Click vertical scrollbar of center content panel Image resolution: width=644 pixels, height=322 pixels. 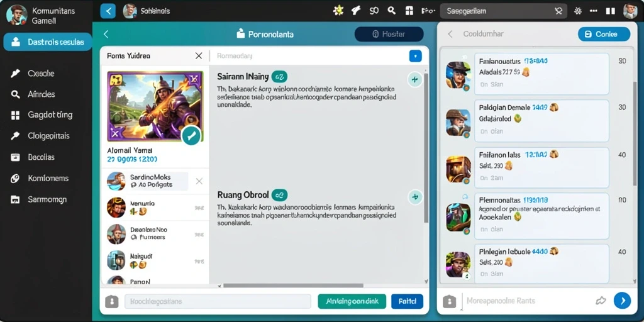[426, 148]
